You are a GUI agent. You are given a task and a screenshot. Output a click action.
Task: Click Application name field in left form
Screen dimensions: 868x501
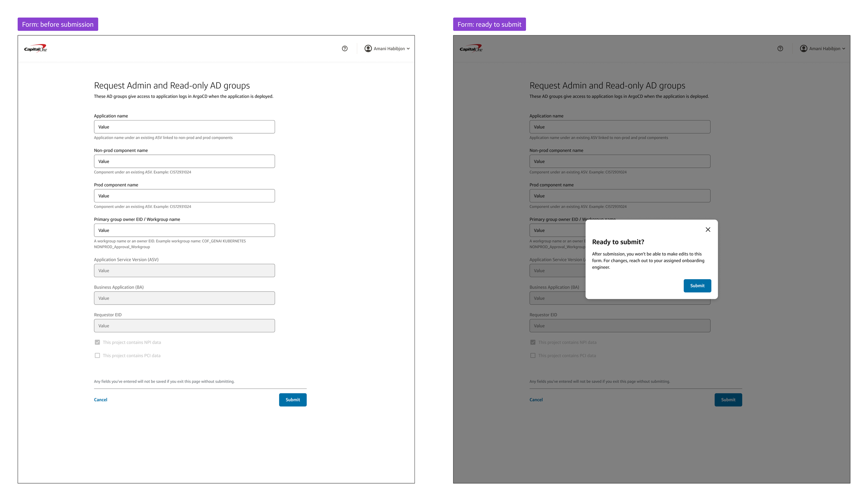[x=184, y=127]
